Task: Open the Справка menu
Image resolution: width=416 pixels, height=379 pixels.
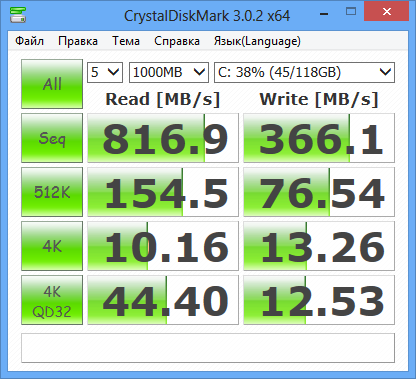Action: [x=177, y=41]
